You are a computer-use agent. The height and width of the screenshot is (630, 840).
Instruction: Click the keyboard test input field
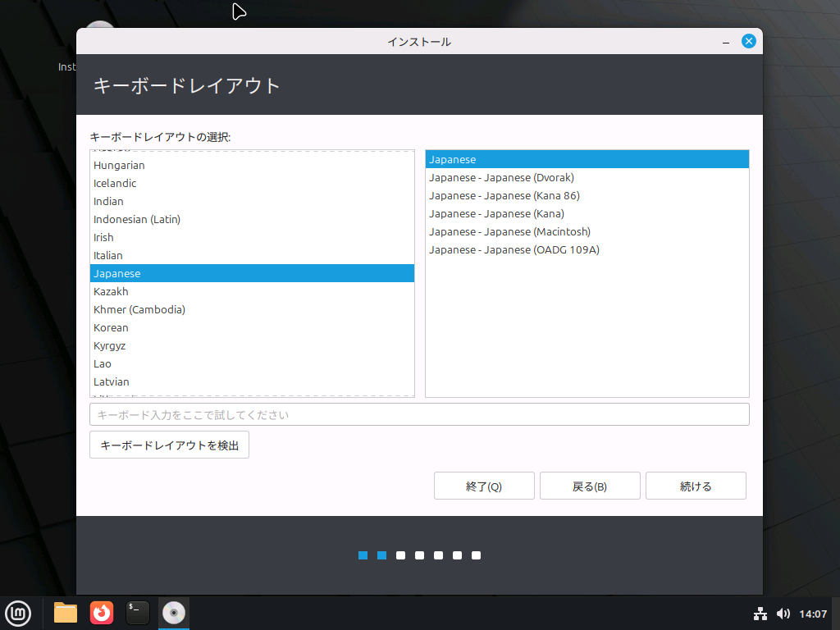tap(420, 414)
